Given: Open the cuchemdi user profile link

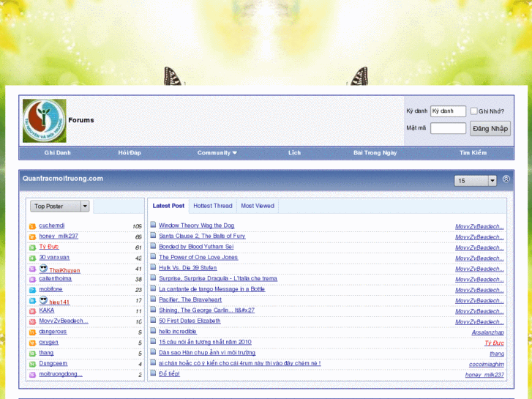Looking at the screenshot, I should tap(51, 225).
